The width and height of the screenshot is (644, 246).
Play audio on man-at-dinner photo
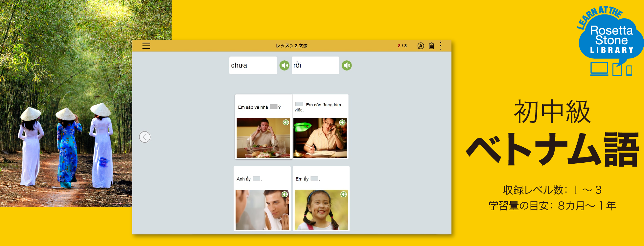(286, 122)
